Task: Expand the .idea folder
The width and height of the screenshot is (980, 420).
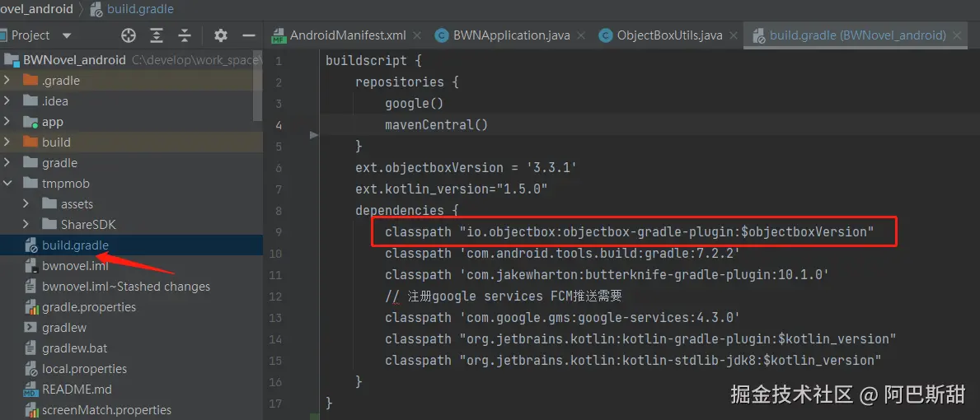Action: tap(7, 101)
